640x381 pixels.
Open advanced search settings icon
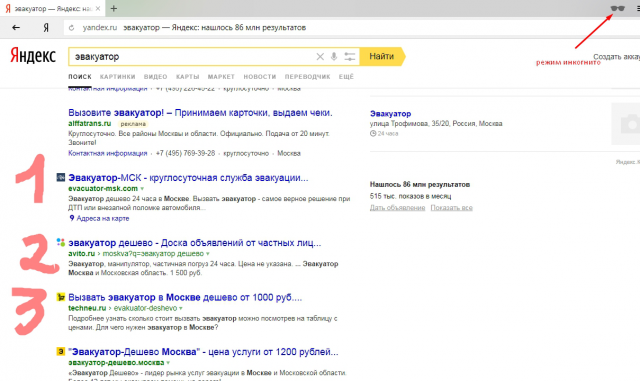(350, 57)
